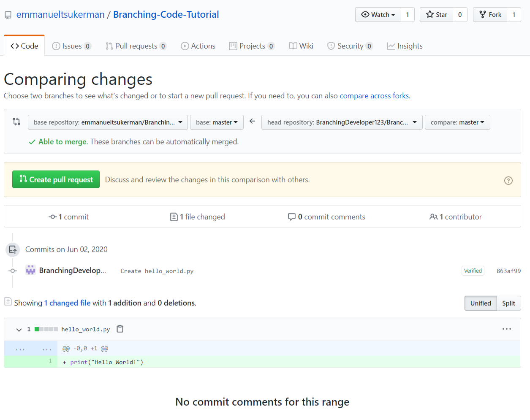The image size is (530, 420).
Task: Click the Verified badge
Action: (473, 271)
